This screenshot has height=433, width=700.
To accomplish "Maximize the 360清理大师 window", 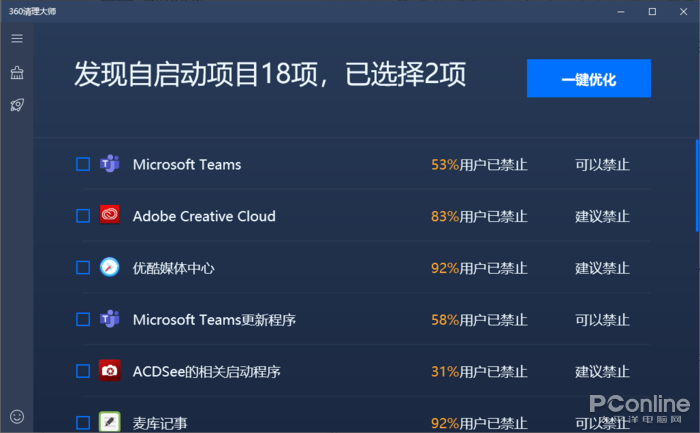I will pos(652,12).
